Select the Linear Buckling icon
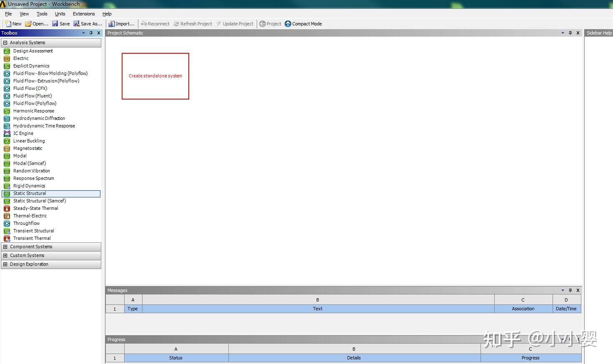This screenshot has height=364, width=613. pos(7,141)
